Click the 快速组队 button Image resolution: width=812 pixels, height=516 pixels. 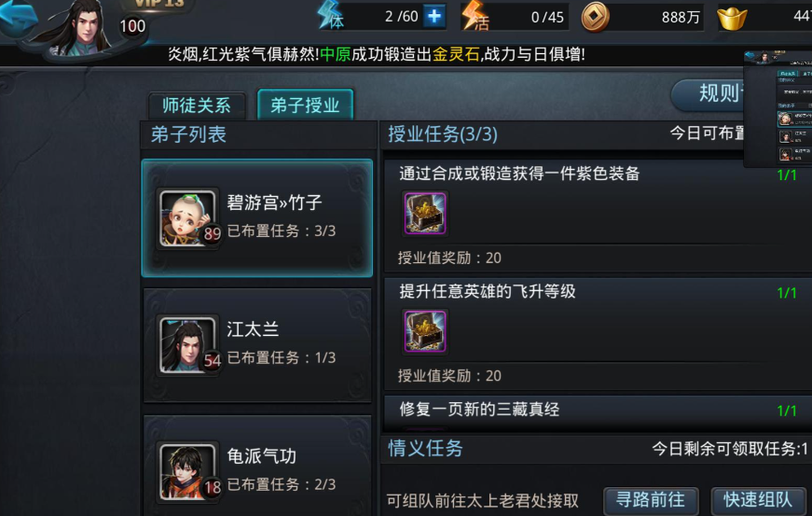(758, 500)
